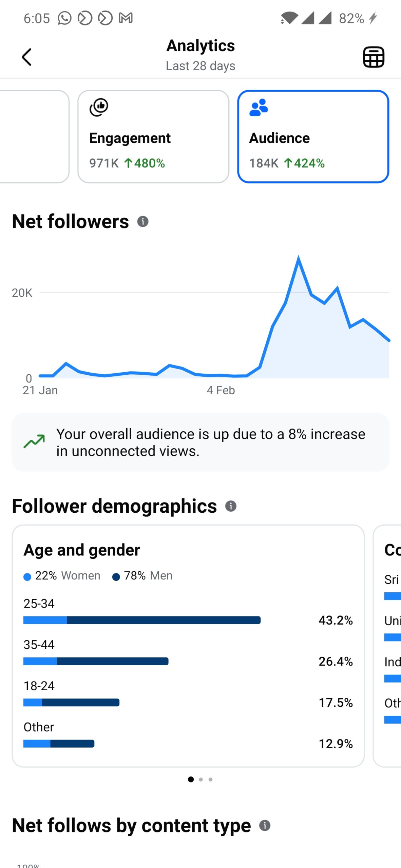Select the first demographics page dot
401x868 pixels.
pos(191,780)
